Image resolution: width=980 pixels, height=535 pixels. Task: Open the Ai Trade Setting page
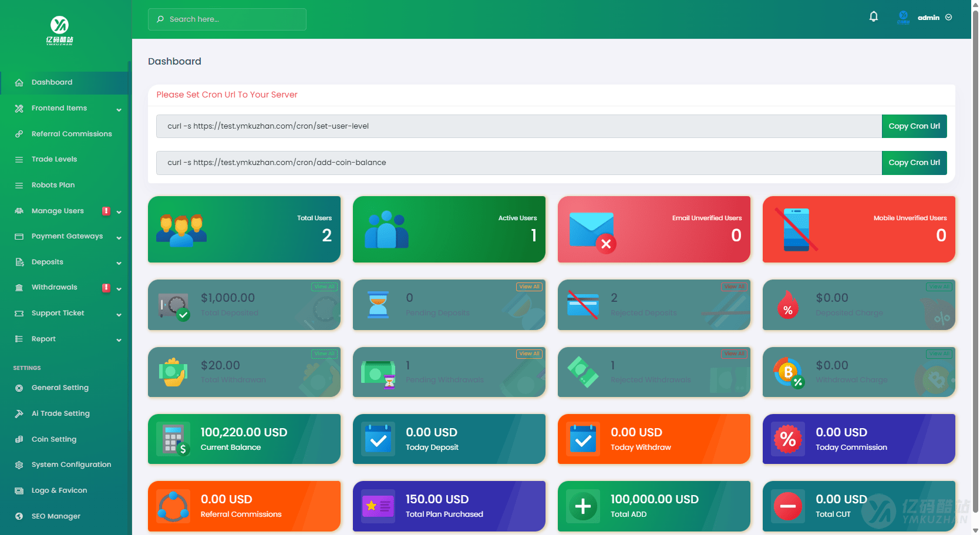(x=60, y=413)
